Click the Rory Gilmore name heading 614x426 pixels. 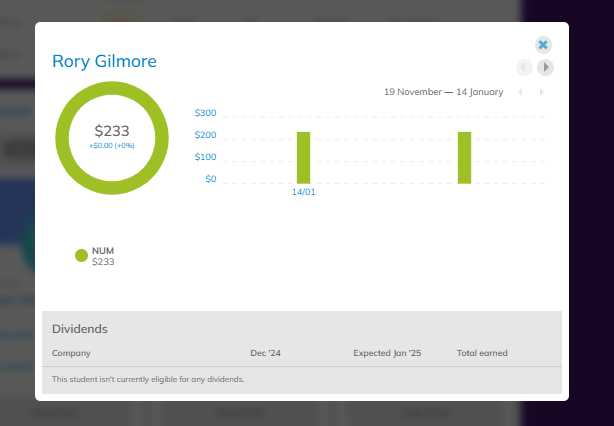[x=104, y=61]
